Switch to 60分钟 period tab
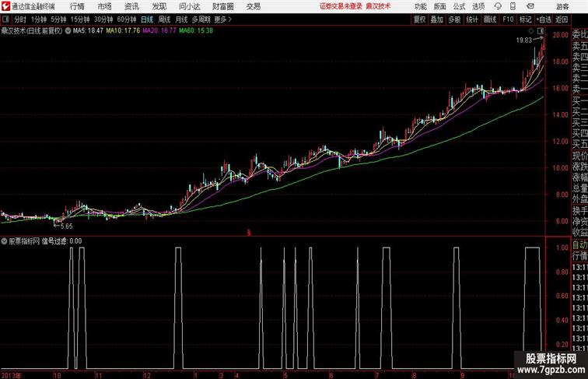 [x=127, y=19]
